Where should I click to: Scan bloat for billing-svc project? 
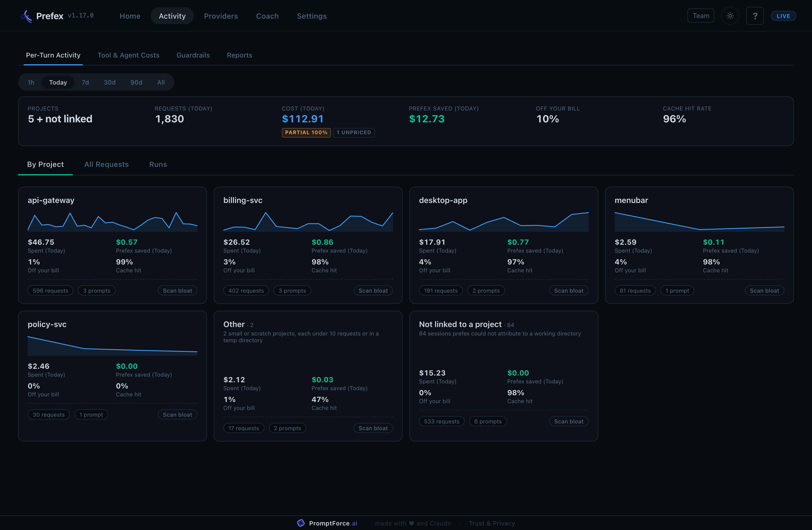click(x=373, y=291)
